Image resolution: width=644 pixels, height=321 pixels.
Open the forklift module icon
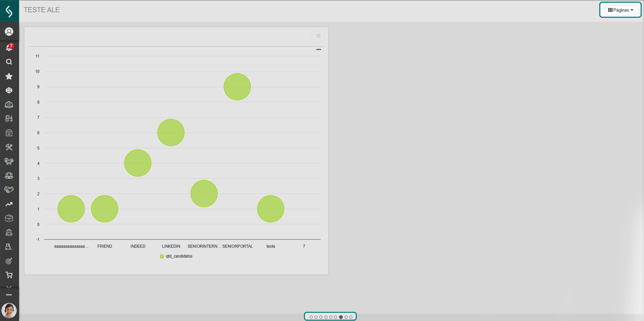(9, 247)
